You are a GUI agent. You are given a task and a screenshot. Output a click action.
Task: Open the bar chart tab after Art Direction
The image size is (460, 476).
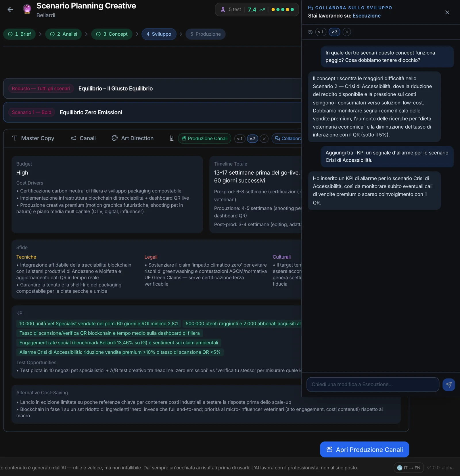point(172,138)
